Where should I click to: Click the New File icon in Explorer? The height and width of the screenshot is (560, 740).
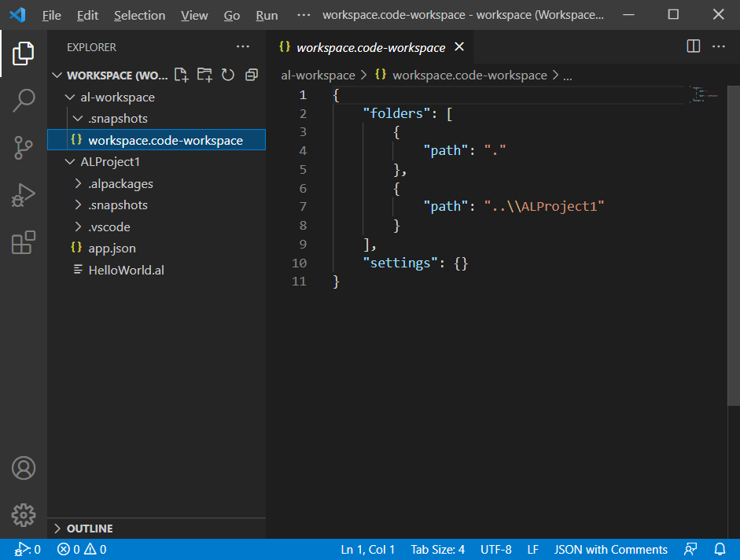point(181,74)
